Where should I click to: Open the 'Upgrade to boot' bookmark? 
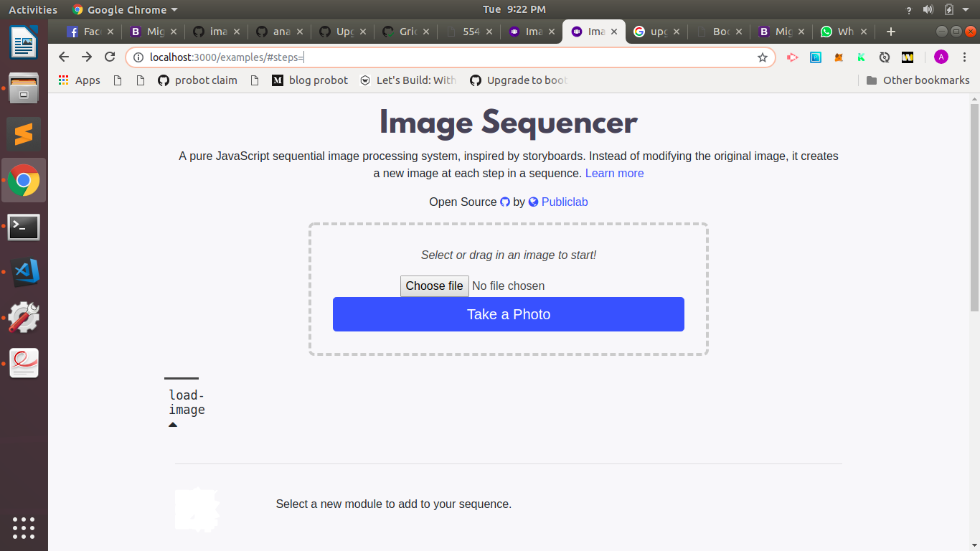(x=519, y=80)
